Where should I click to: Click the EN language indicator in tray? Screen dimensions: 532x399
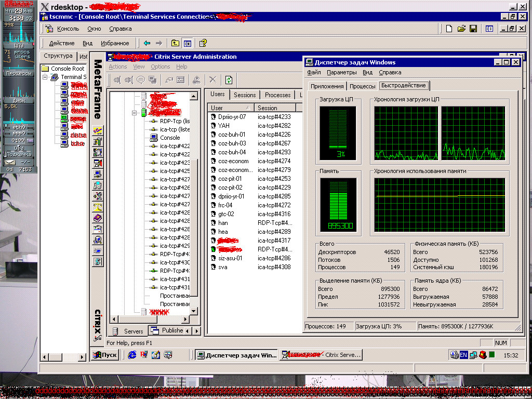(x=464, y=355)
